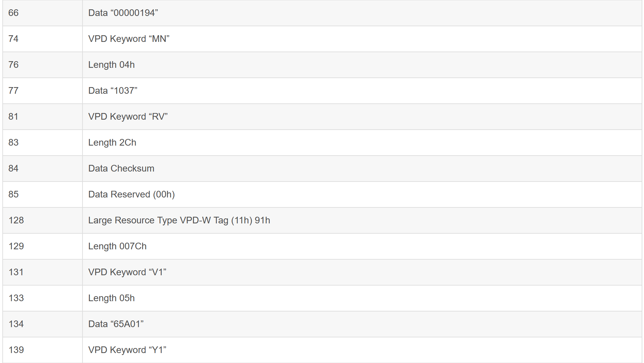Viewport: 644px width, 363px height.
Task: Click offset 128 in first column
Action: coord(16,220)
